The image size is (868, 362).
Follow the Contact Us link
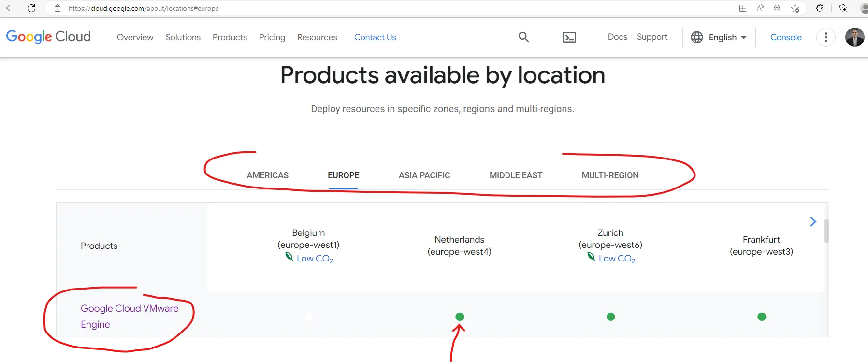[x=375, y=37]
